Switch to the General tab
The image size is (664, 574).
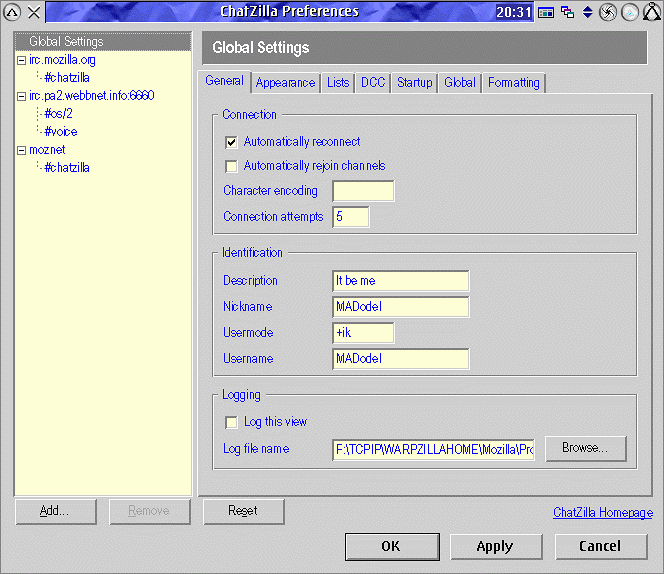pyautogui.click(x=224, y=80)
